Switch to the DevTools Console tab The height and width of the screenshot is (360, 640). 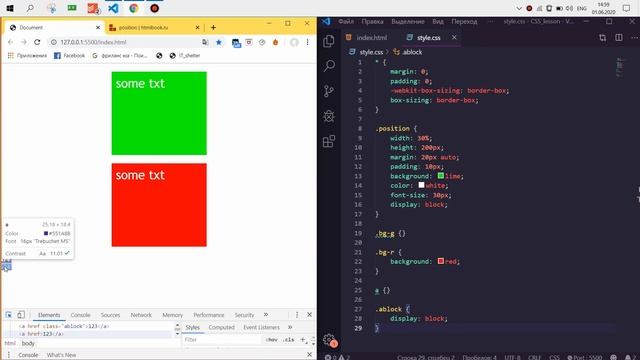80,315
